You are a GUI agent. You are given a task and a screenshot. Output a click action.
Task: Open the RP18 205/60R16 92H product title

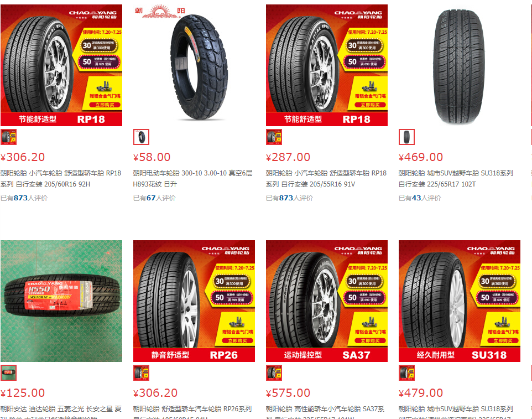tap(61, 179)
